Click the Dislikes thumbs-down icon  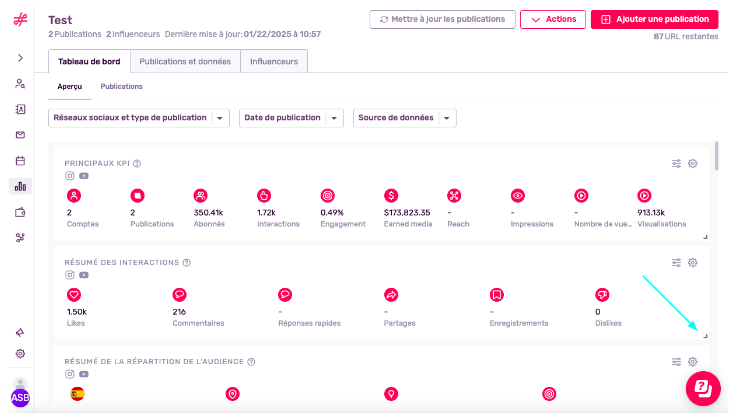[x=602, y=295]
